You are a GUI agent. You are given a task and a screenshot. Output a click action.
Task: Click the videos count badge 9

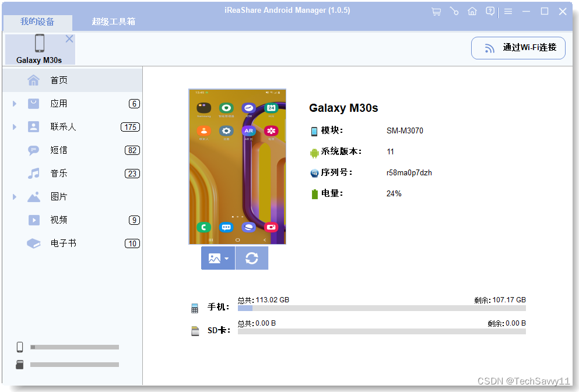pyautogui.click(x=134, y=220)
